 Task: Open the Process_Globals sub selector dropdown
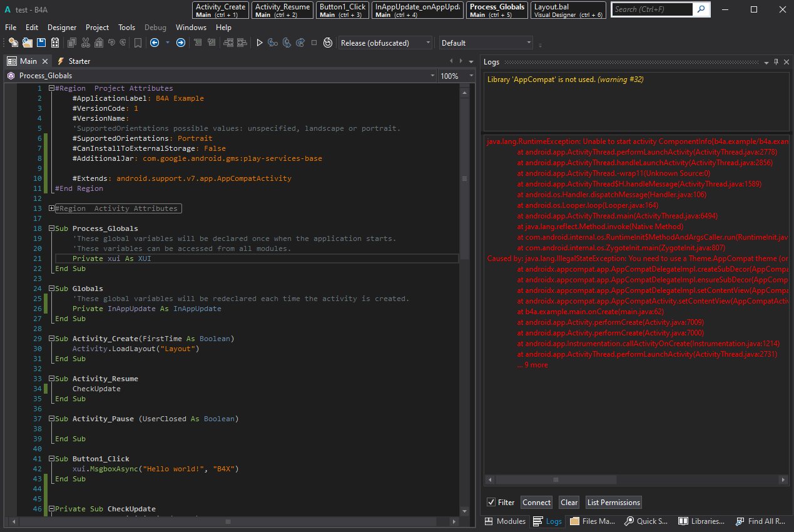432,76
